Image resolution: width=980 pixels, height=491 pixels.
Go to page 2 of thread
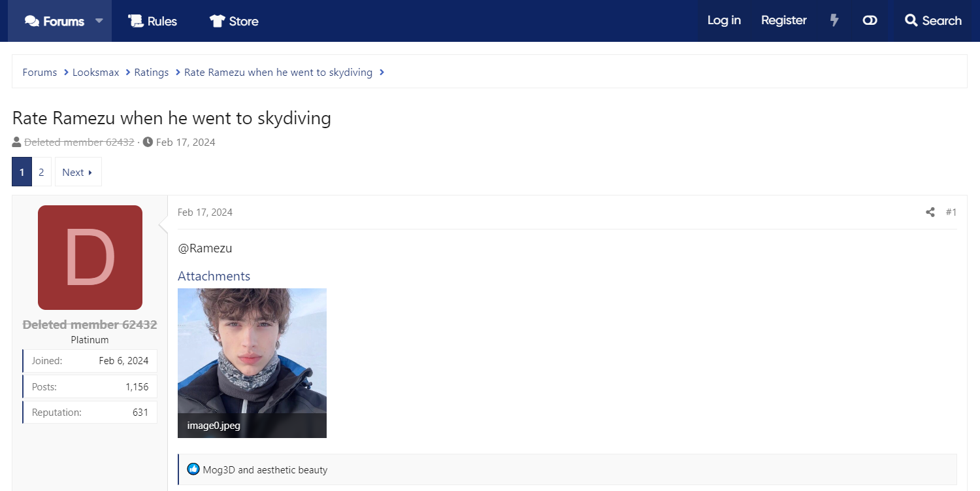[x=41, y=172]
